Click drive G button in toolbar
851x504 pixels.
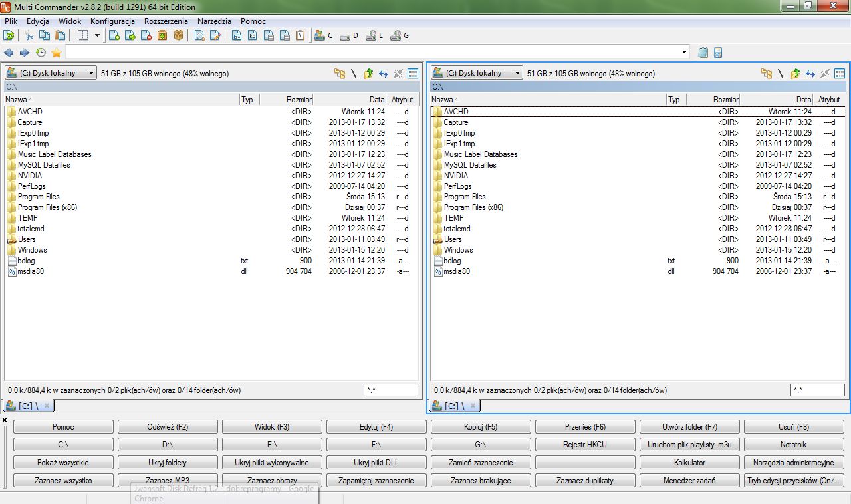[x=400, y=35]
